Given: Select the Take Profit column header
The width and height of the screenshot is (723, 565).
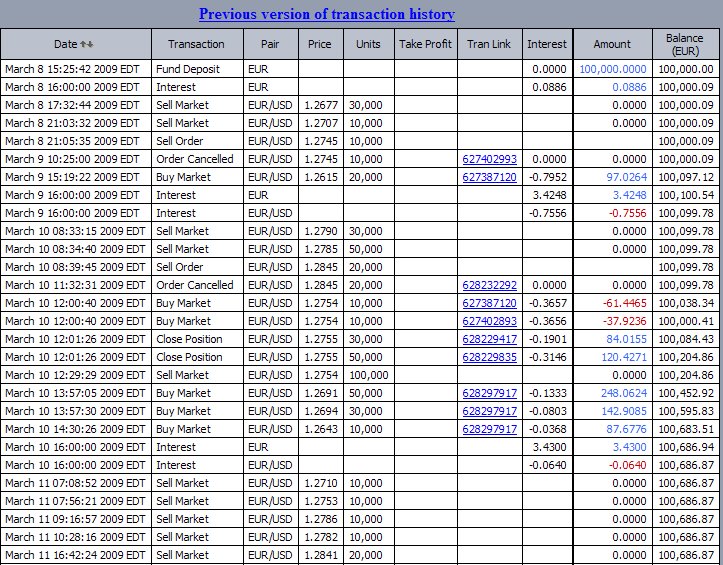Looking at the screenshot, I should [x=426, y=44].
